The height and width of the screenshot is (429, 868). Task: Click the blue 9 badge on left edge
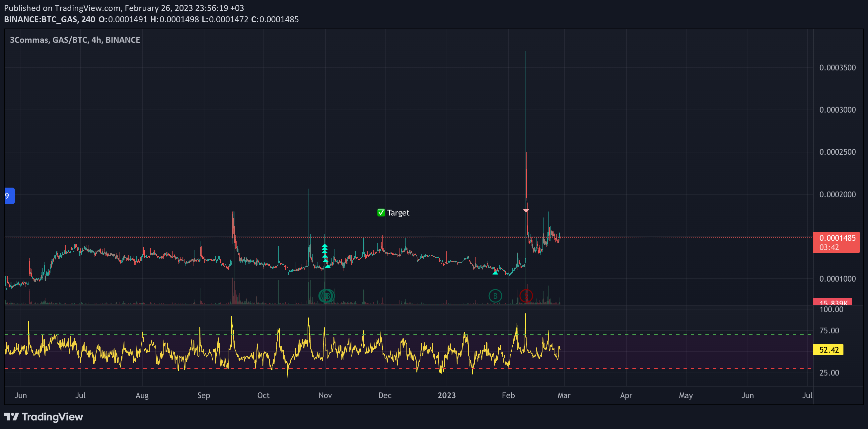(x=9, y=196)
